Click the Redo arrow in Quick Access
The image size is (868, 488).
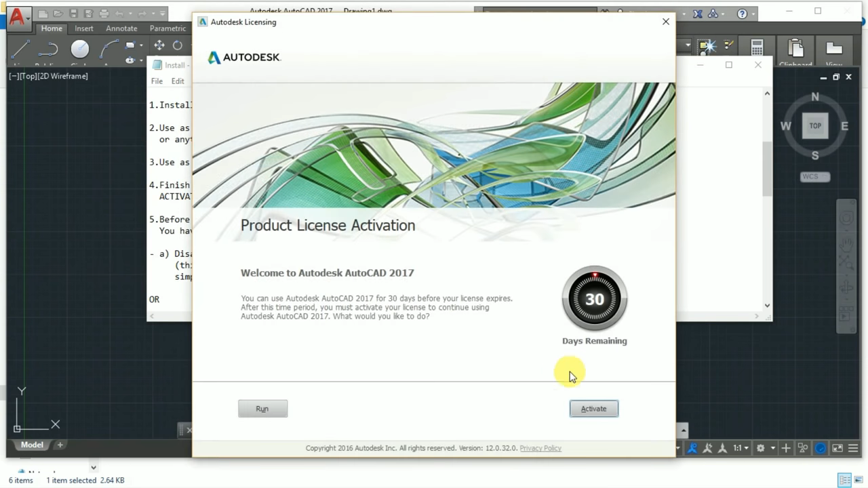tap(142, 14)
